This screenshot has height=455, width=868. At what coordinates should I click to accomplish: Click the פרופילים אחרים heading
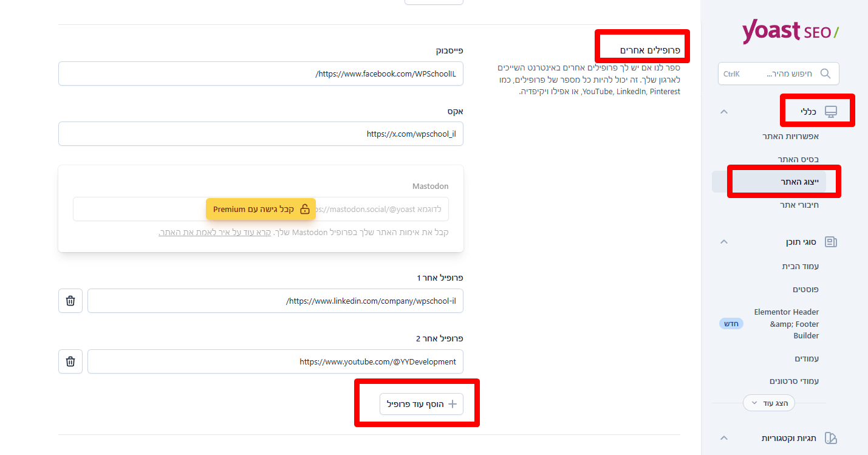(x=650, y=50)
